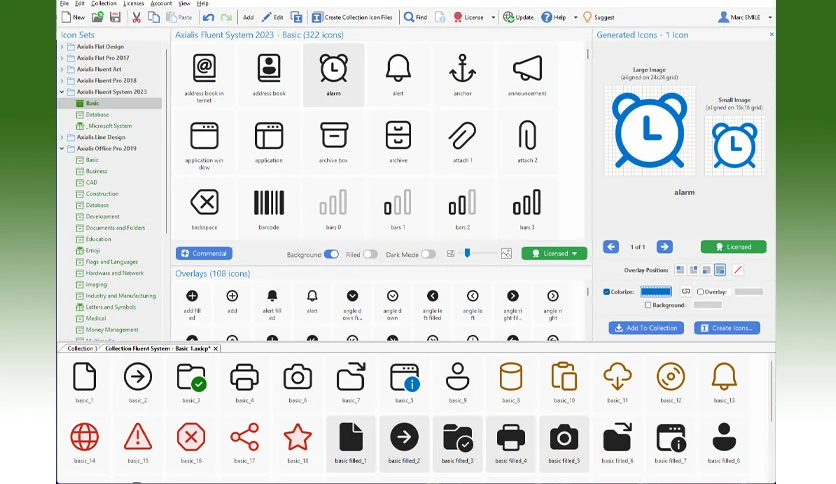Click the Undo arrow icon
Viewport: 836px width, 484px height.
coord(208,17)
